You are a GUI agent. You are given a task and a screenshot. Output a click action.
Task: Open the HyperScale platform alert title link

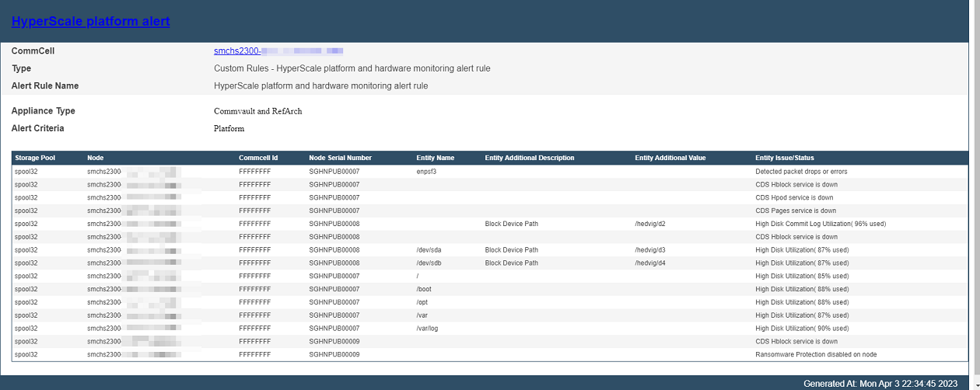(90, 22)
